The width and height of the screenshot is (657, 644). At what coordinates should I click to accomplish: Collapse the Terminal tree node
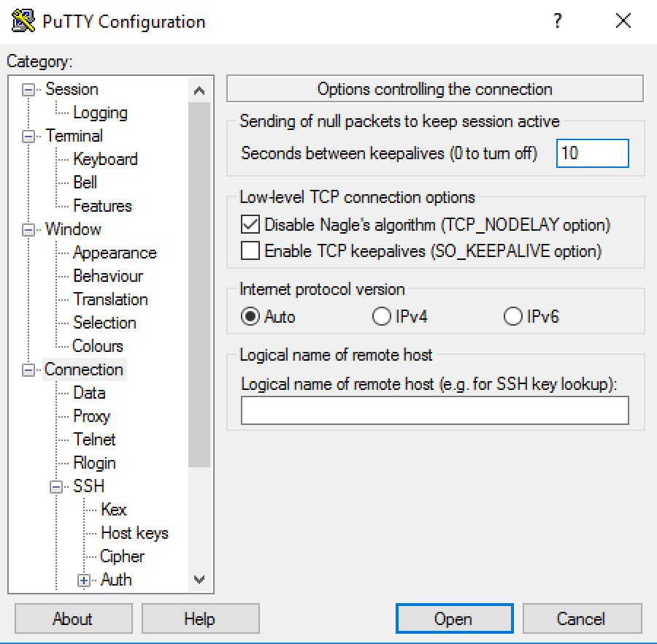click(x=28, y=136)
